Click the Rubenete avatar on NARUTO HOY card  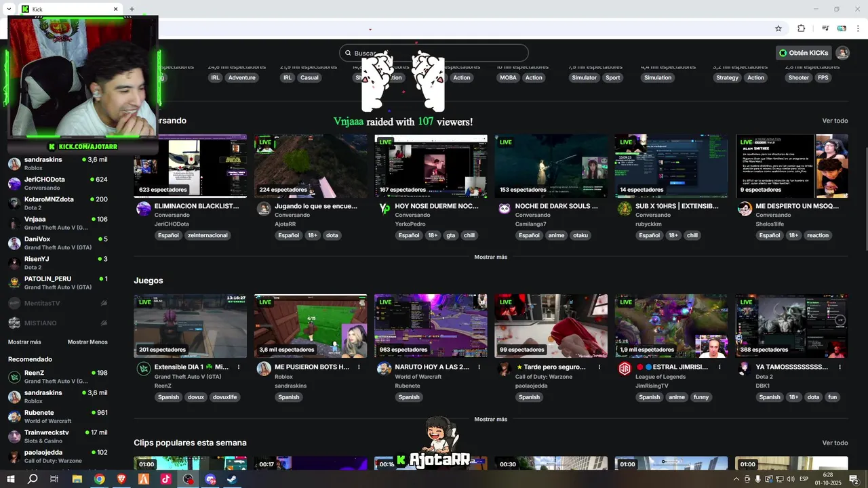pyautogui.click(x=384, y=369)
